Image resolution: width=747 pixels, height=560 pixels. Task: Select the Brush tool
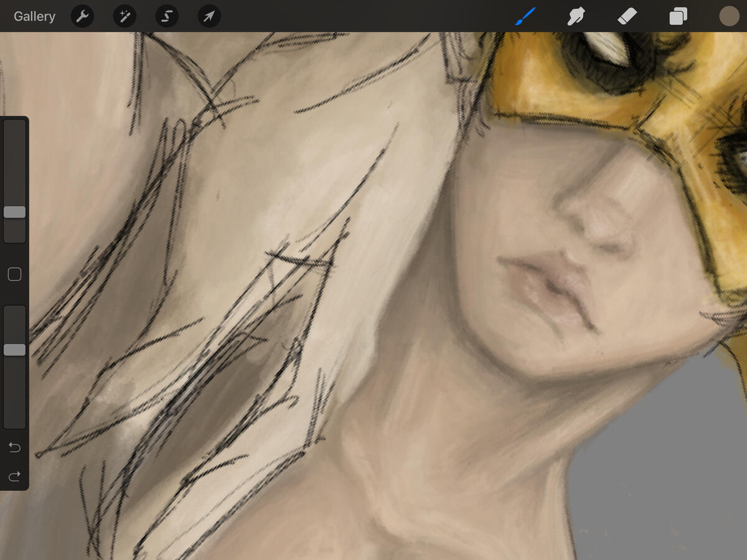coord(526,16)
